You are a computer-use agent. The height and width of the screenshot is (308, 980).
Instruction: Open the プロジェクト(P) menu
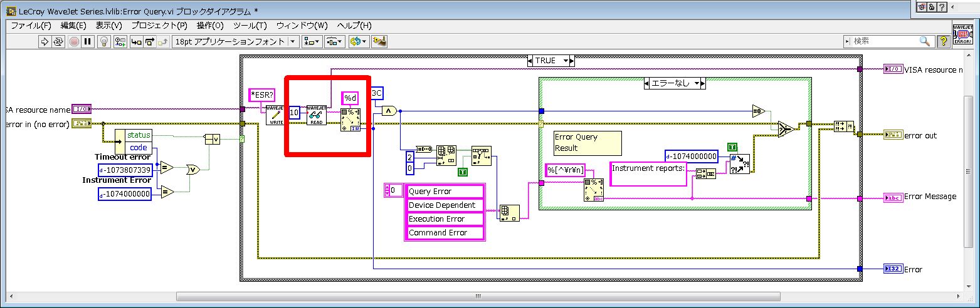tap(159, 26)
